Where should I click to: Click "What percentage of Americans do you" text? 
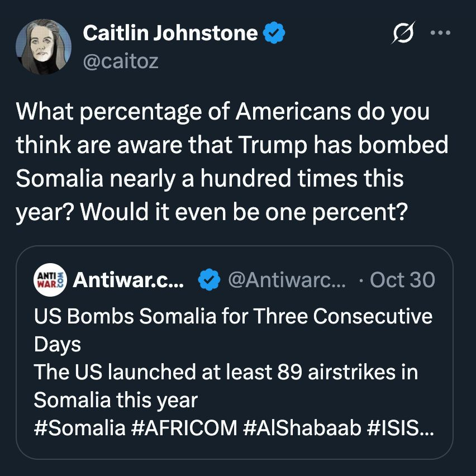click(x=222, y=111)
